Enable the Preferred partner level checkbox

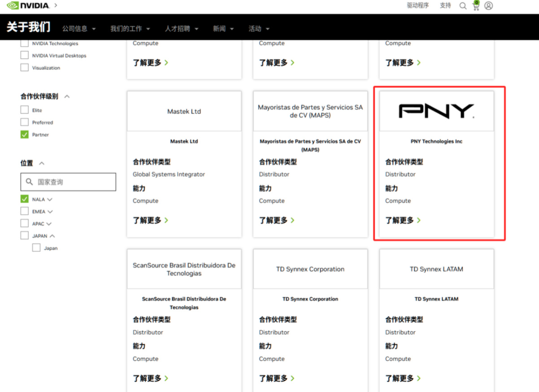[x=24, y=122]
